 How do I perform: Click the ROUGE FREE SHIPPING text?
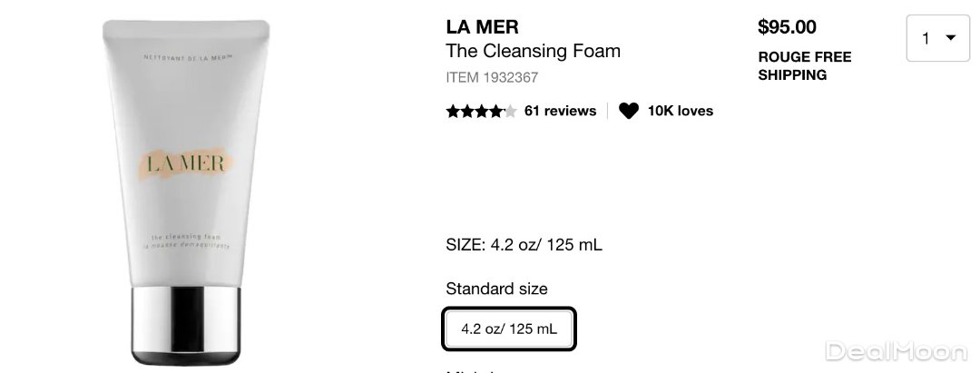point(804,66)
